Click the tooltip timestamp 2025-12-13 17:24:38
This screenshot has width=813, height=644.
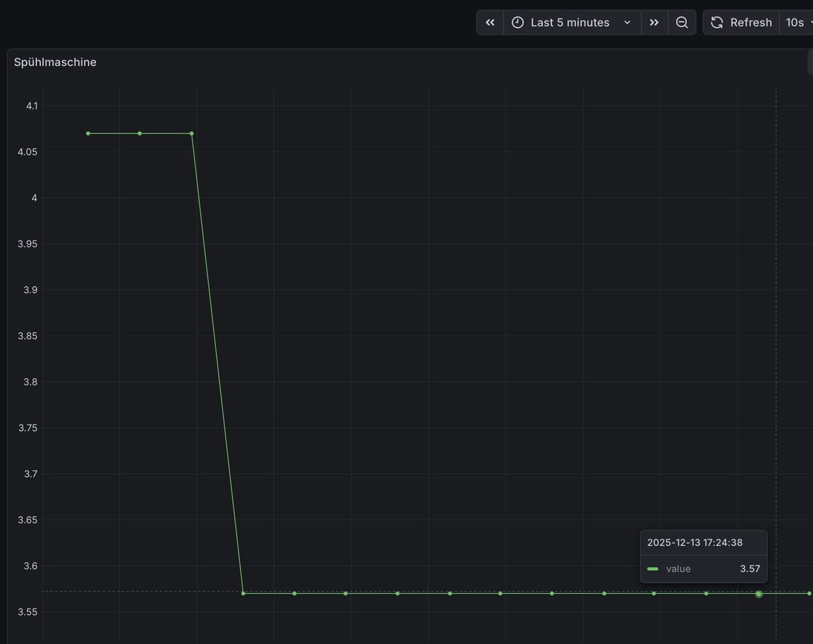694,542
